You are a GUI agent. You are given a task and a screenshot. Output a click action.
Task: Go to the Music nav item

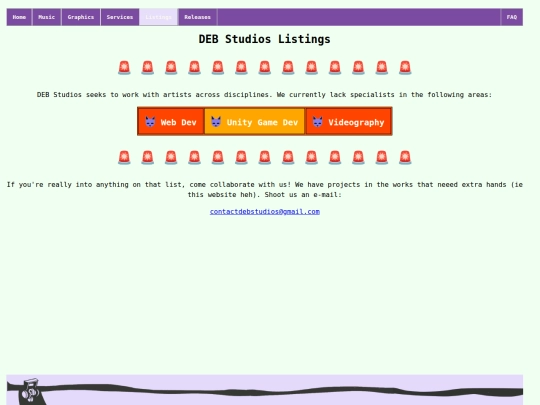click(x=46, y=17)
